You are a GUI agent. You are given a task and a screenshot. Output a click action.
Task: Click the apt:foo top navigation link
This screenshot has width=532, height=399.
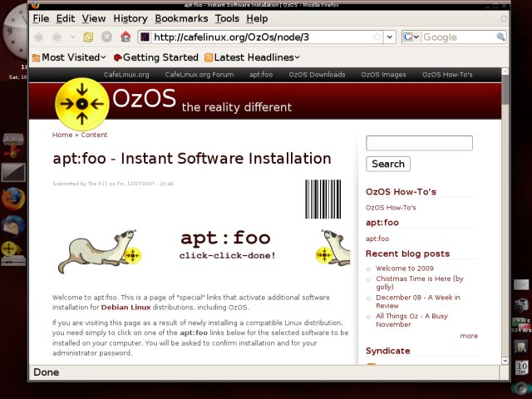coord(261,75)
